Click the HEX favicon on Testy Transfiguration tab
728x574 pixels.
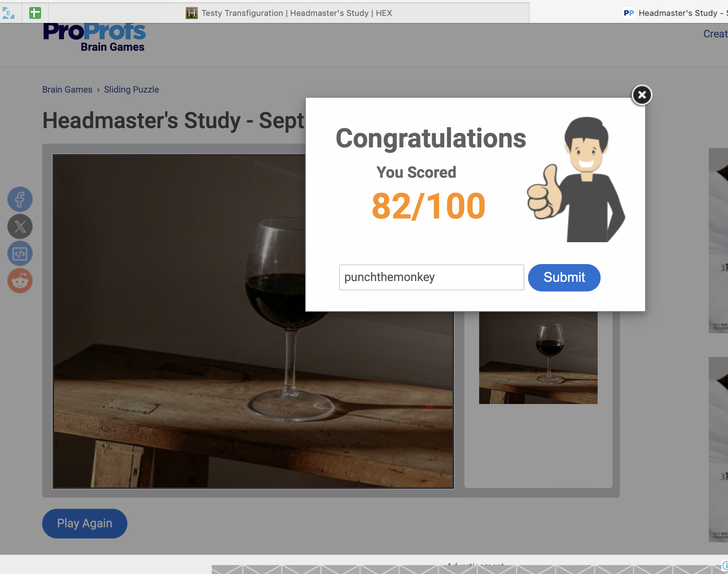(191, 13)
